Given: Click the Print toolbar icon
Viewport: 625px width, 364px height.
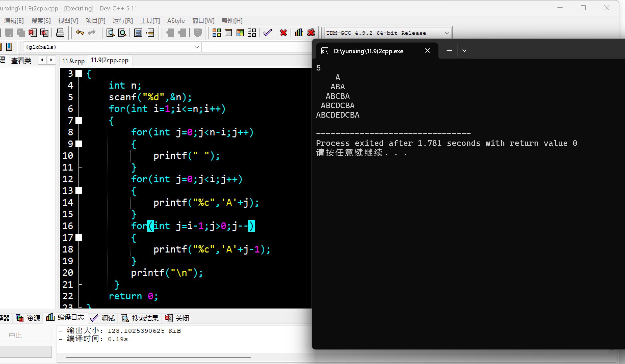Looking at the screenshot, I should pyautogui.click(x=60, y=33).
